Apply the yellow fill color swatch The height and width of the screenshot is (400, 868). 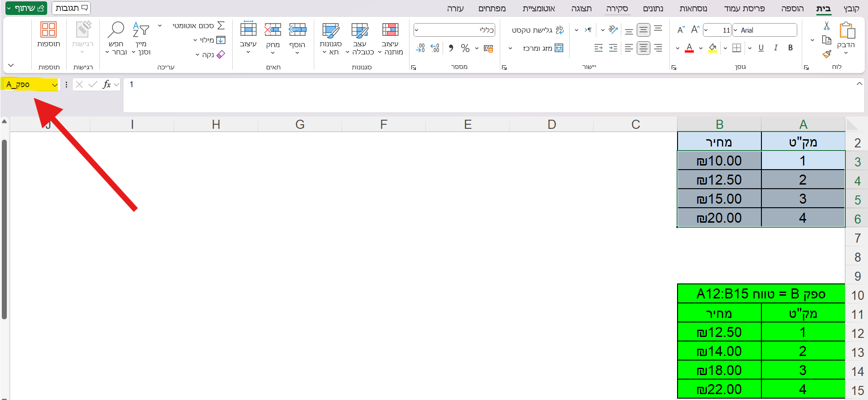point(712,48)
